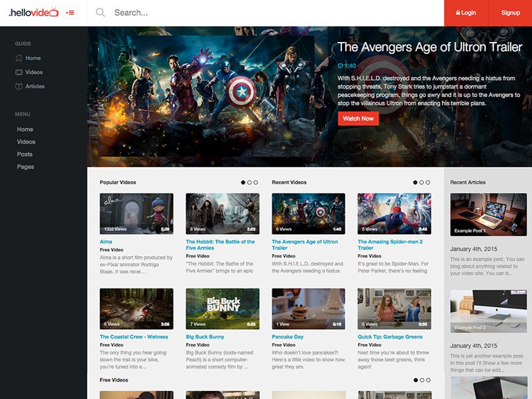This screenshot has height=399, width=532.
Task: Select second carousel dot in Popular Videos
Action: 249,182
